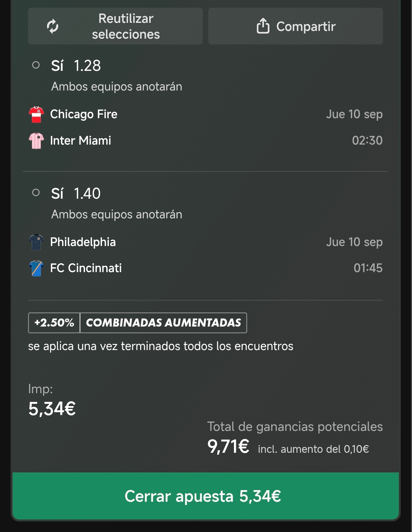Open the Inter Miami team name
The width and height of the screenshot is (412, 532).
pos(80,141)
